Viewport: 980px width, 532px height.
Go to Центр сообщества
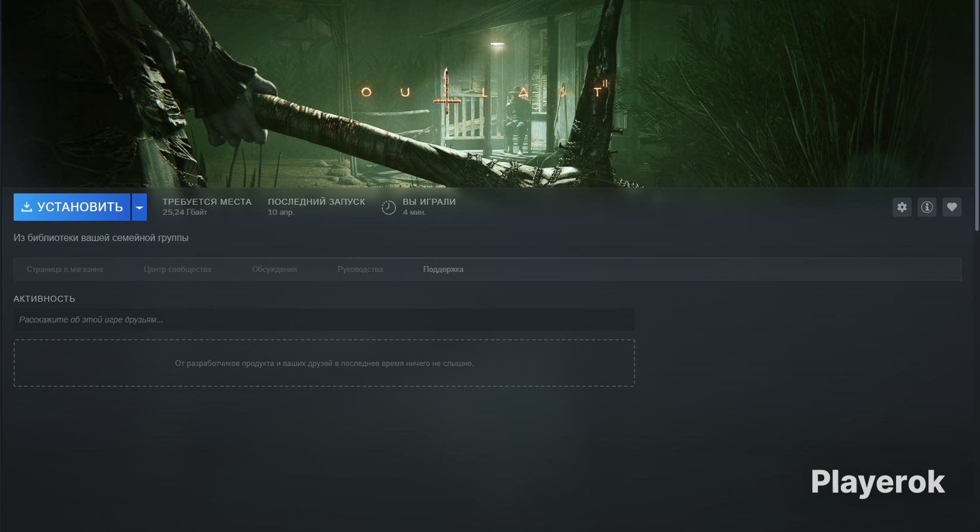177,270
